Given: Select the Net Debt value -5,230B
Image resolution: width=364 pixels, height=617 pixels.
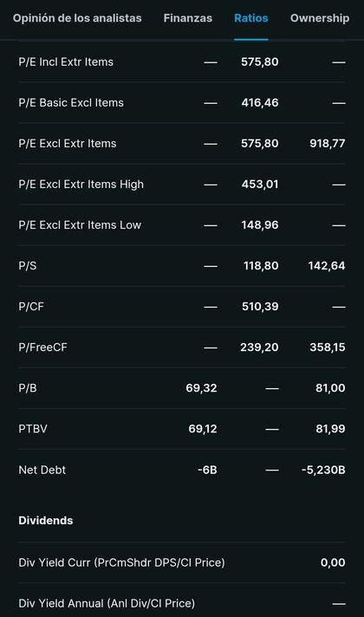Looking at the screenshot, I should (x=323, y=470).
